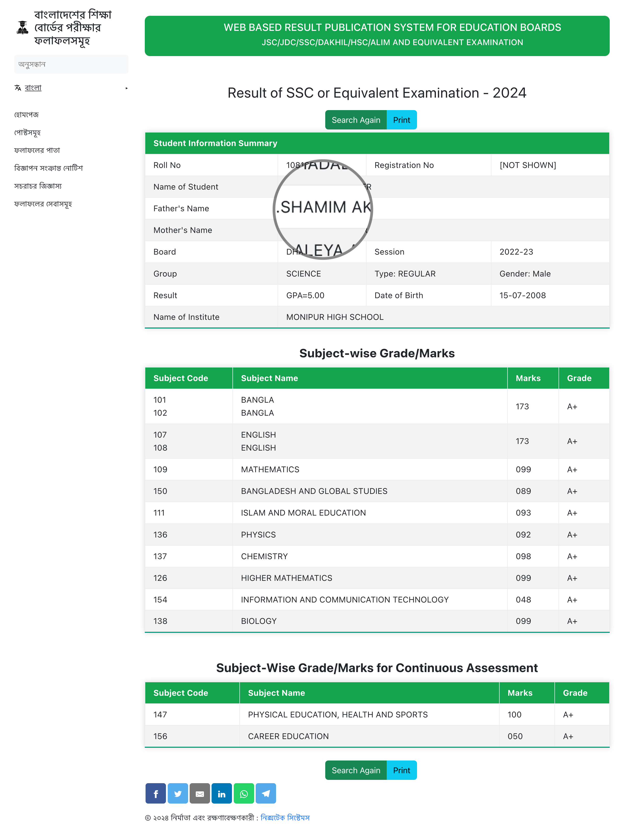This screenshot has height=840, width=624.
Task: Share result on Telegram
Action: tap(266, 794)
